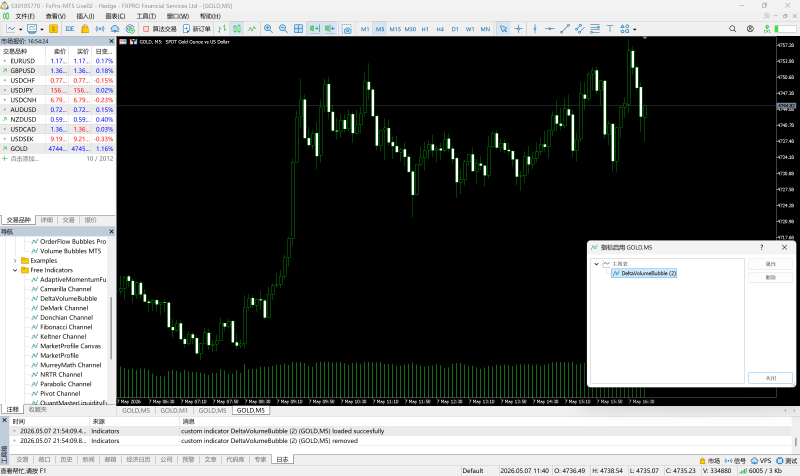Viewport: 800px width, 476px height.
Task: Open the IDE (MetaEditor) toolbar icon
Action: pyautogui.click(x=70, y=29)
